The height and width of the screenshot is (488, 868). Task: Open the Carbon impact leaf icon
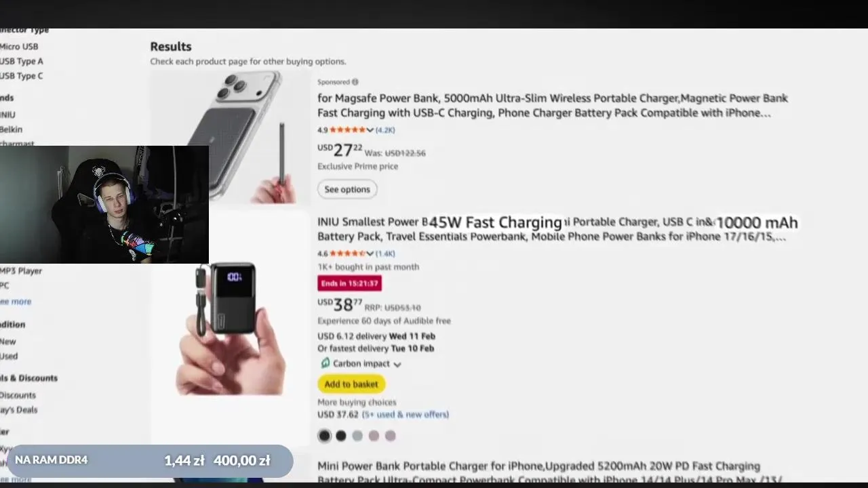coord(325,363)
